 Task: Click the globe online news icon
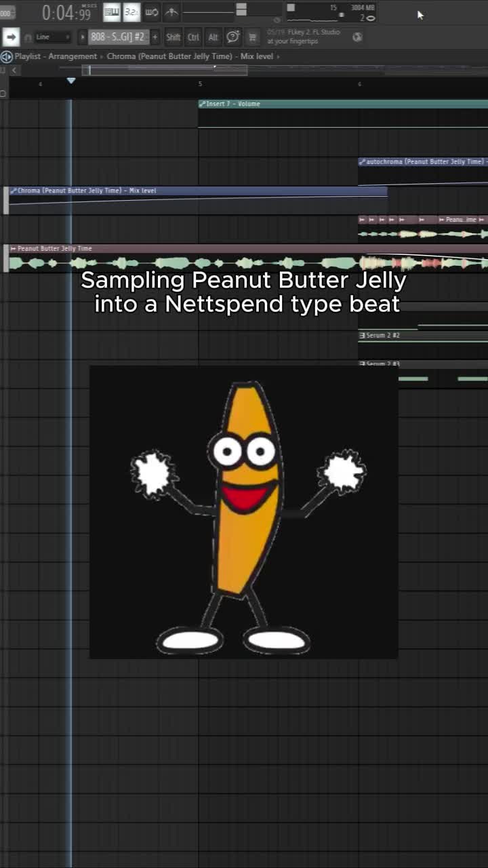pyautogui.click(x=357, y=37)
